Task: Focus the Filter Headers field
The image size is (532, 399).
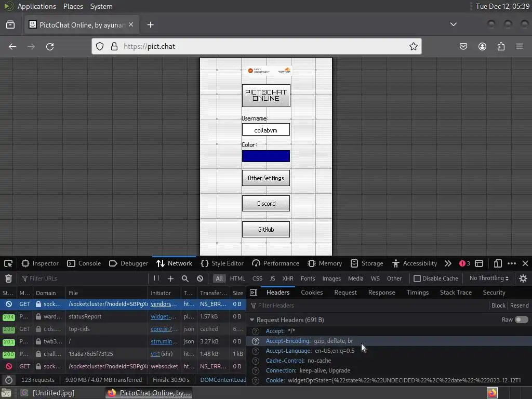Action: 368,305
